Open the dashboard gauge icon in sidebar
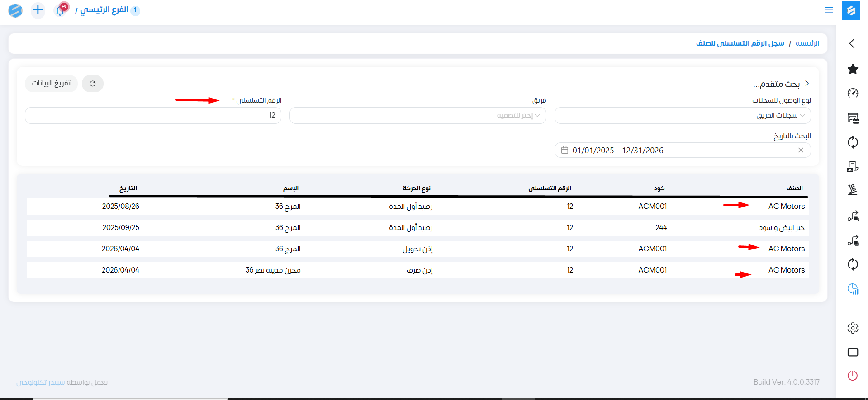This screenshot has width=868, height=400. pos(853,93)
